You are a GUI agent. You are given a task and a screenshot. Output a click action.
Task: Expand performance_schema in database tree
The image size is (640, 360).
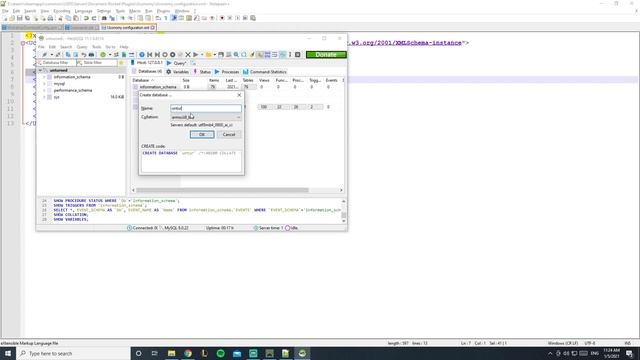click(x=44, y=90)
